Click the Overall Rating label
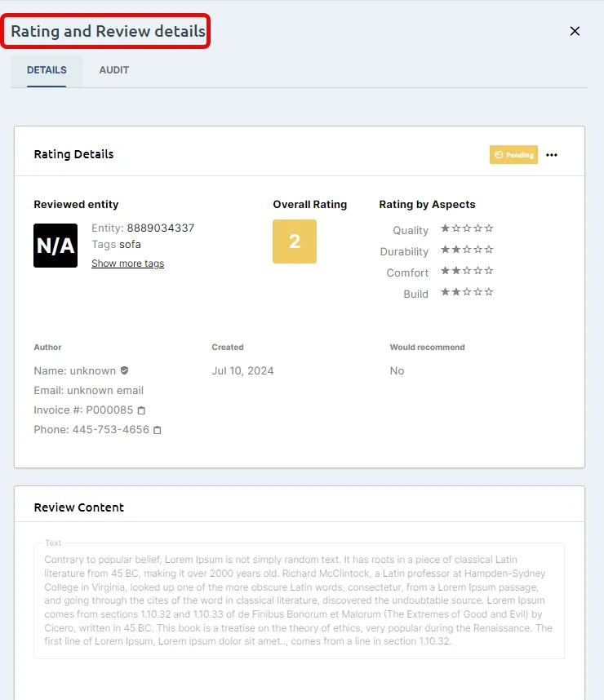604x700 pixels. click(x=309, y=205)
